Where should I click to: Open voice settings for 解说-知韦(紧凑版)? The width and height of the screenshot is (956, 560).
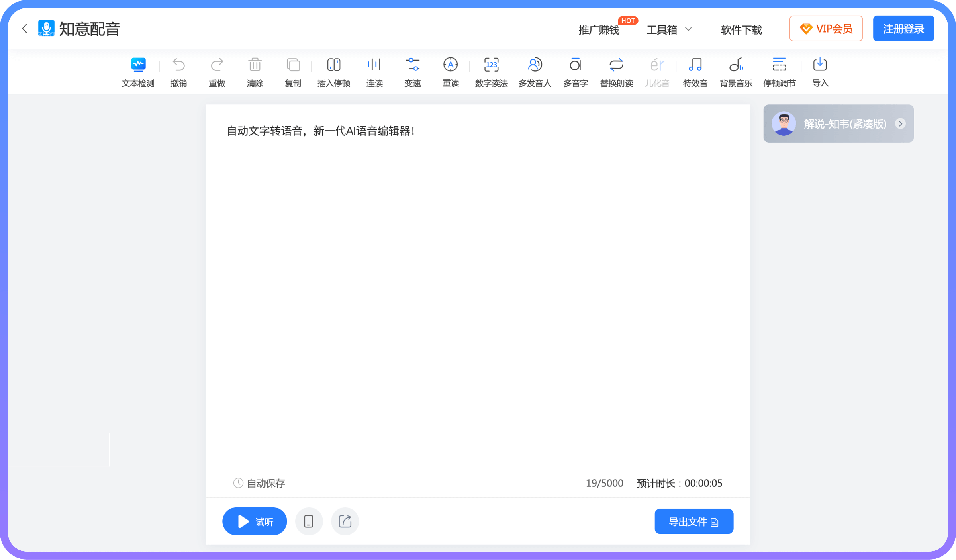[838, 123]
